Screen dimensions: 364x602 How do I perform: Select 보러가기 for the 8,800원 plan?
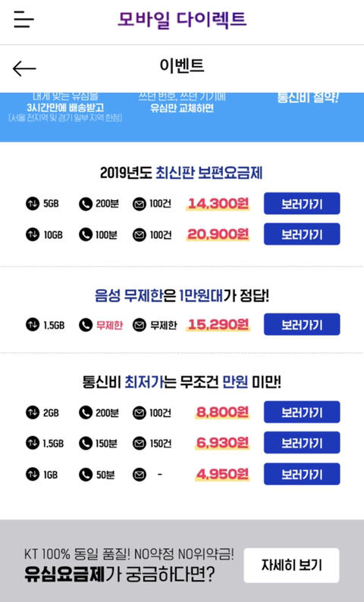click(302, 412)
